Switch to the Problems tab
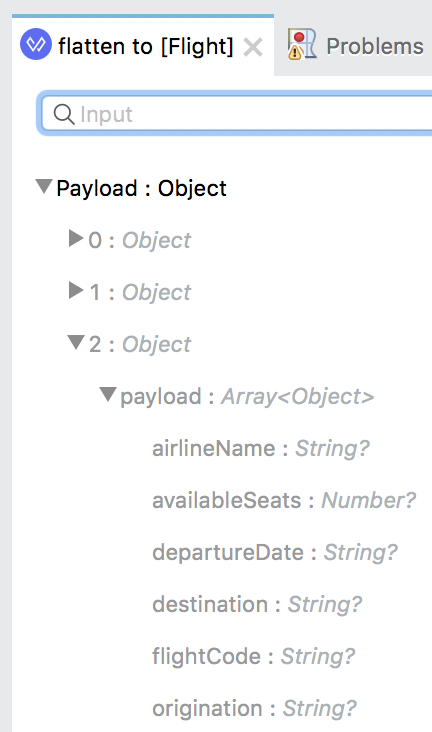 point(355,45)
